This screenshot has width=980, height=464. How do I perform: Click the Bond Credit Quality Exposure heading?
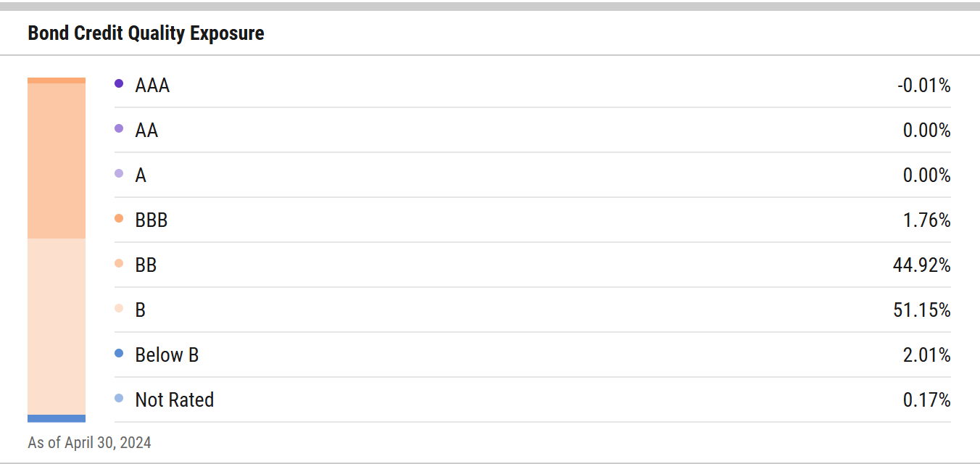click(x=146, y=33)
